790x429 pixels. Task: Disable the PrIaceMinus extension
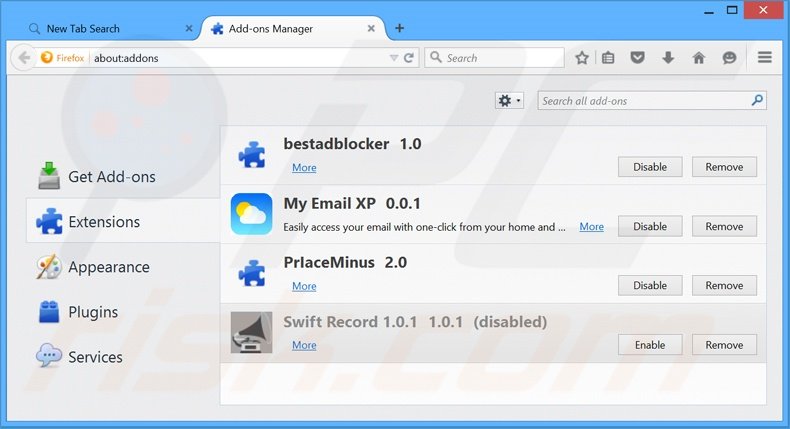pyautogui.click(x=649, y=286)
